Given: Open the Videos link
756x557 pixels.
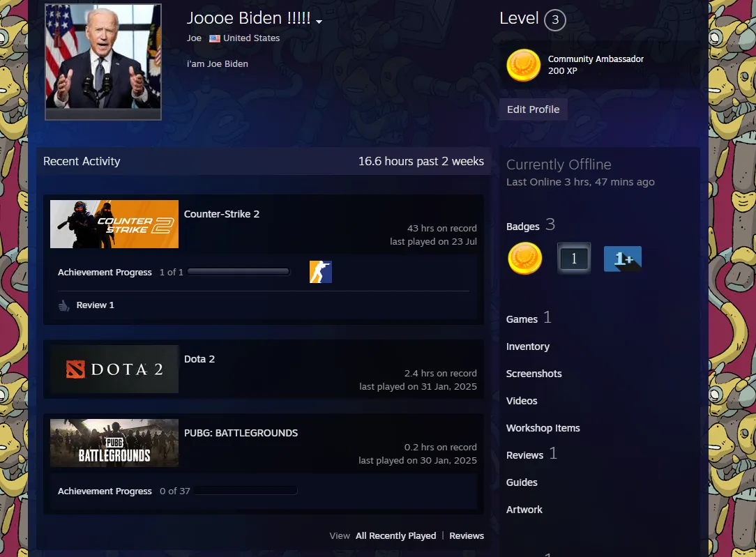Looking at the screenshot, I should (522, 401).
